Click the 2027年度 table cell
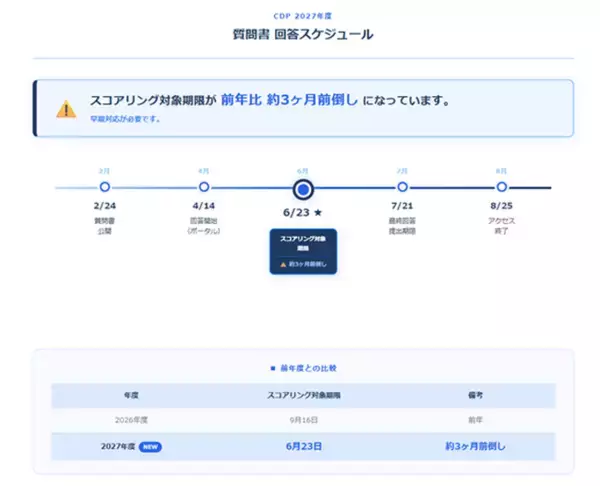Image resolution: width=600 pixels, height=486 pixels. point(118,447)
